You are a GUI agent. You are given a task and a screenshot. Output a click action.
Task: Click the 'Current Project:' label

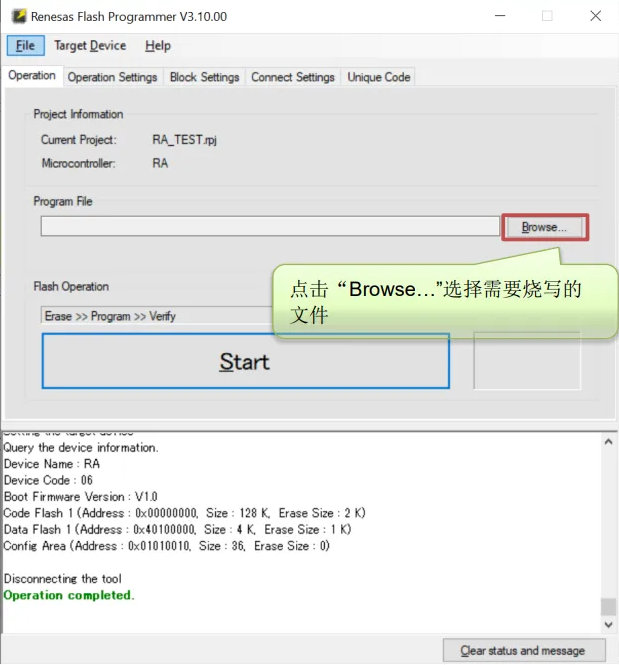tap(78, 140)
